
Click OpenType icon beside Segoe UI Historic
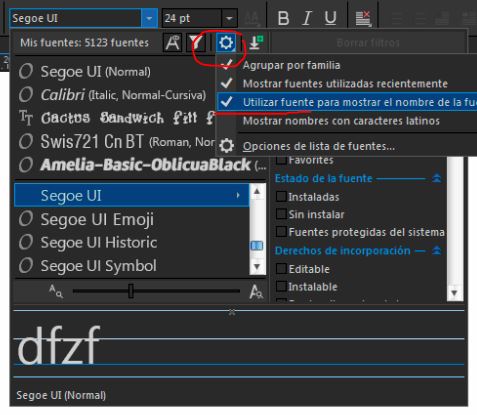point(26,242)
